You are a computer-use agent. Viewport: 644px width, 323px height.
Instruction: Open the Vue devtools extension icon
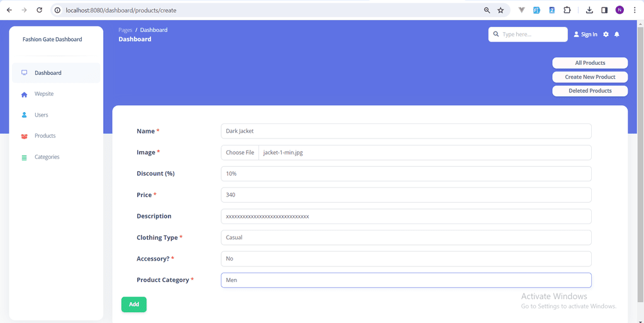(x=521, y=10)
